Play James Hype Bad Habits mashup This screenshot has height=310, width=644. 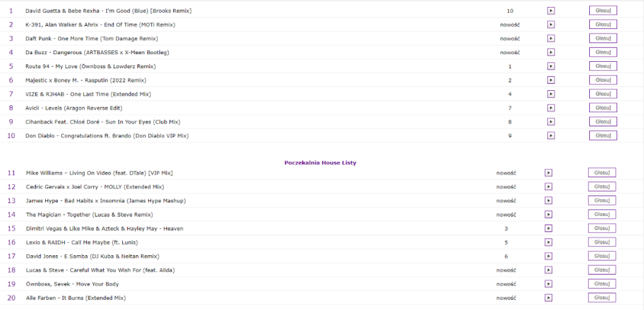click(548, 200)
